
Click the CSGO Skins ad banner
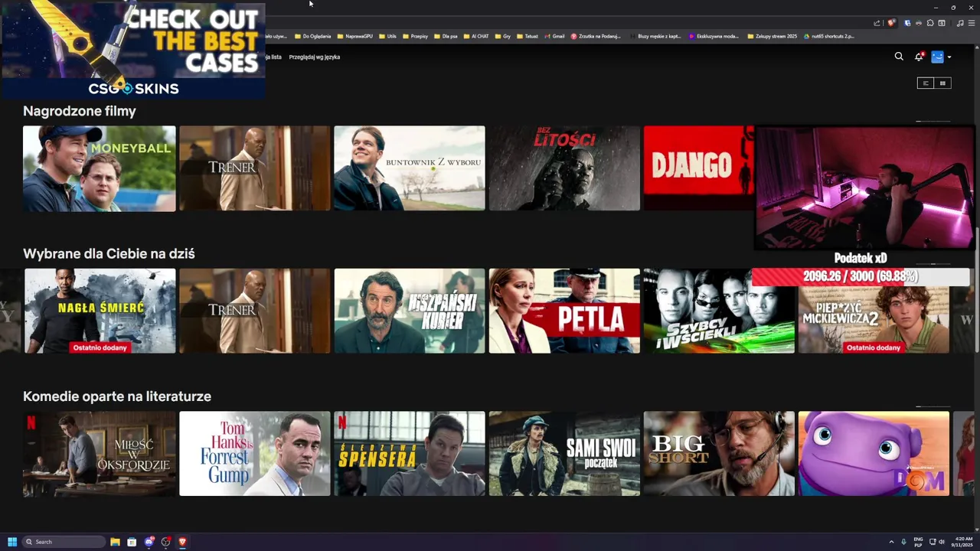133,50
